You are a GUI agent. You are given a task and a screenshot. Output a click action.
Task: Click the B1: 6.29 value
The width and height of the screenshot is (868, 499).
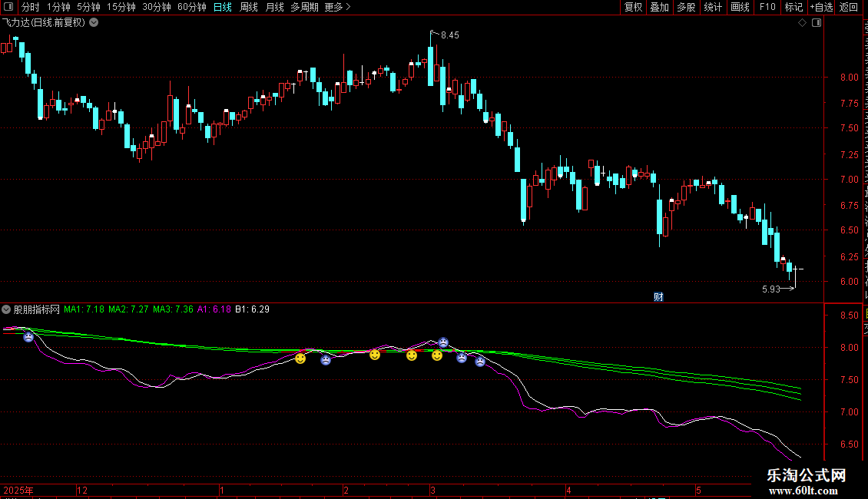click(253, 309)
